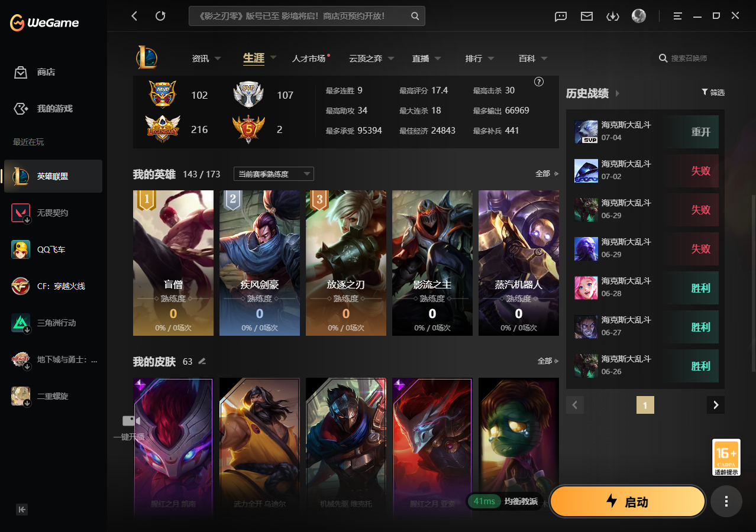The width and height of the screenshot is (756, 532).
Task: Launch the game with 启动
Action: point(628,502)
